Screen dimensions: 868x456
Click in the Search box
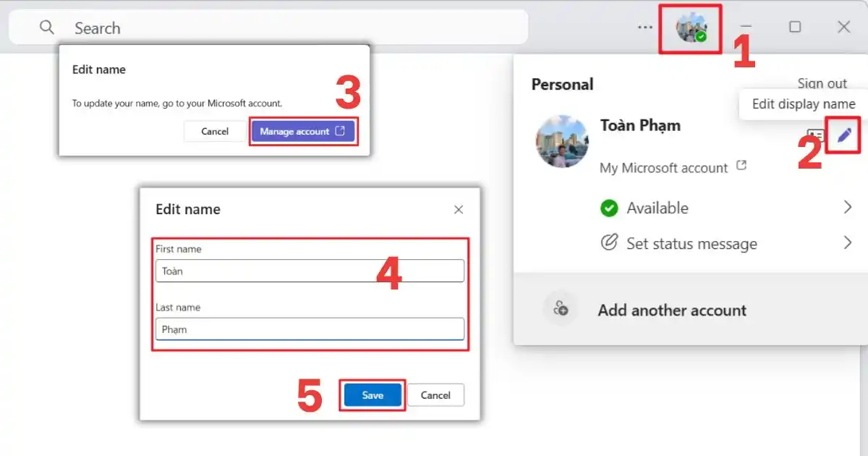point(268,28)
